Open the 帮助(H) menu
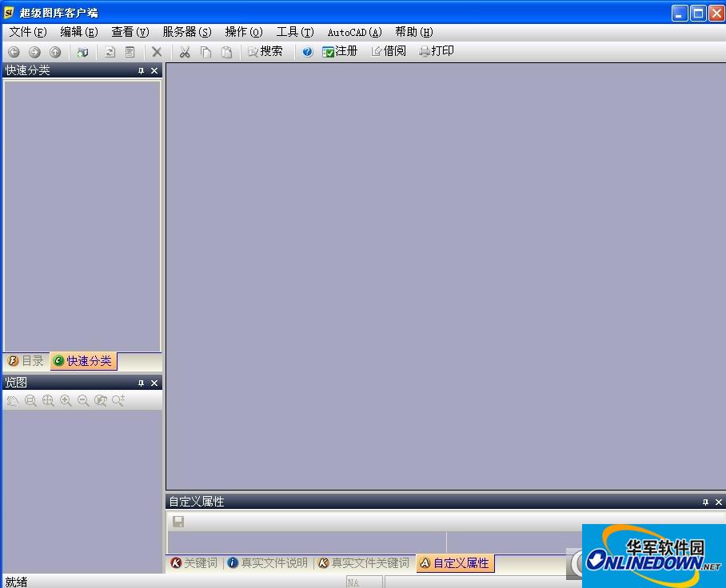The image size is (726, 588). [x=414, y=32]
